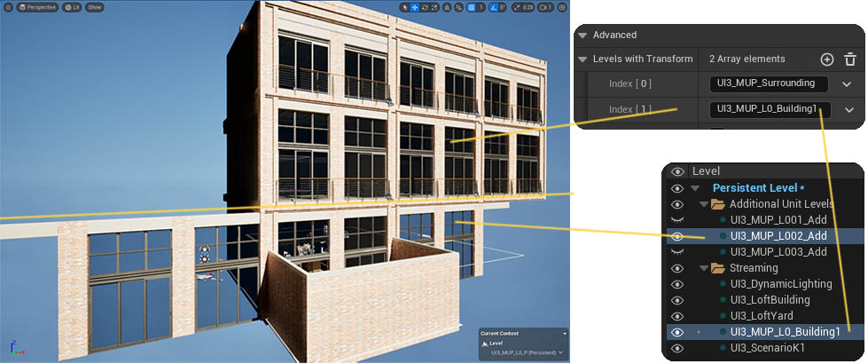
Task: Open the viewport layout grid icon
Action: 562,7
